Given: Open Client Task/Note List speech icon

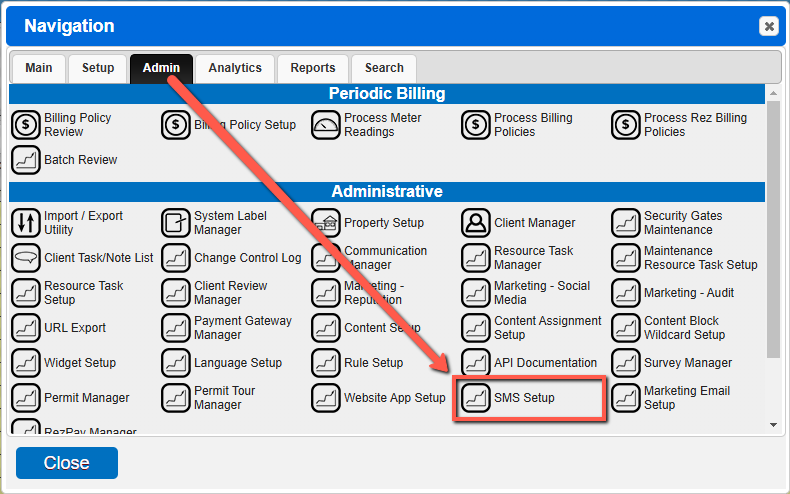Looking at the screenshot, I should click(26, 258).
